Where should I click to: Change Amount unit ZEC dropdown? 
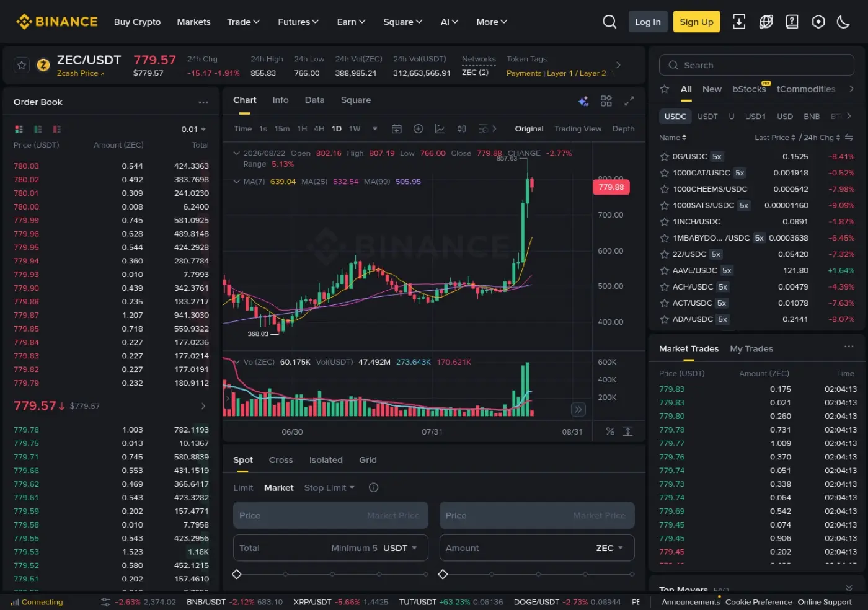(x=609, y=548)
